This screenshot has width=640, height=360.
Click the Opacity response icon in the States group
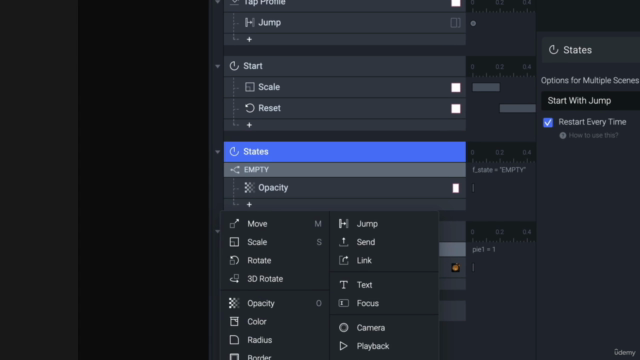click(x=249, y=187)
